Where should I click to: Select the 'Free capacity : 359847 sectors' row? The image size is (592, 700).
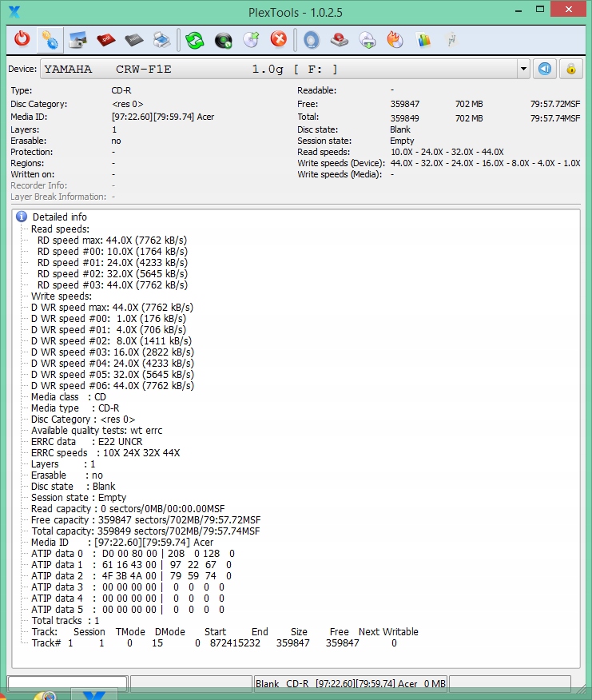click(145, 520)
